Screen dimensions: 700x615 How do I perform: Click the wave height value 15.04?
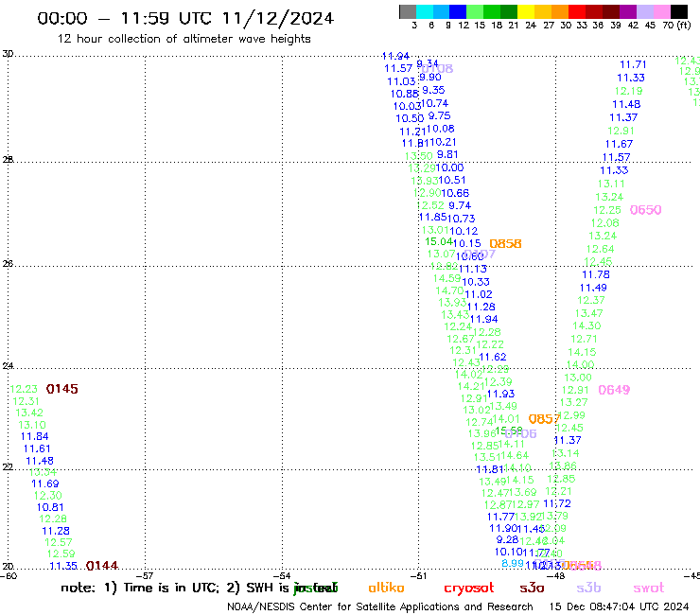pos(438,241)
